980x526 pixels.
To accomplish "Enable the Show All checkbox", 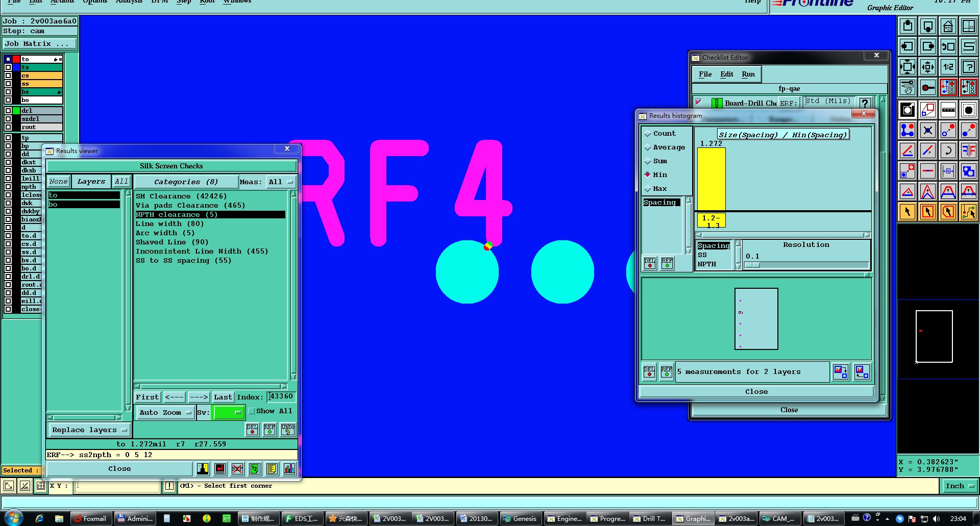I will [252, 411].
